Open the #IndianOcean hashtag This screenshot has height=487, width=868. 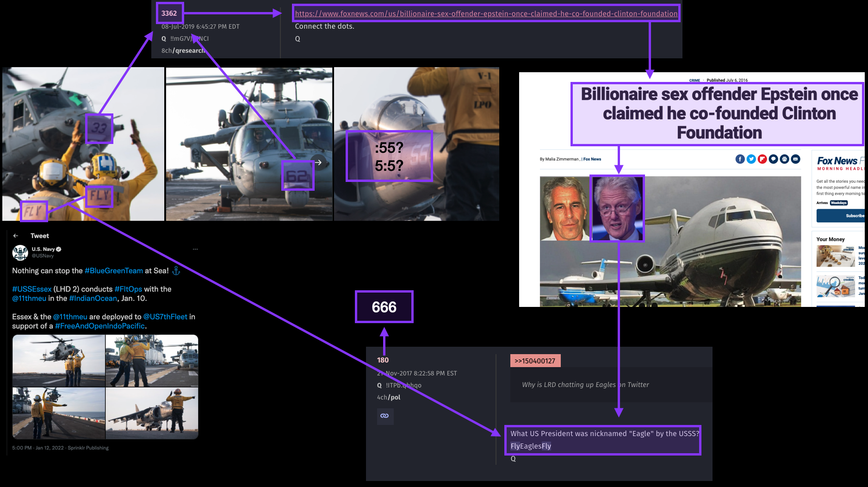[93, 298]
